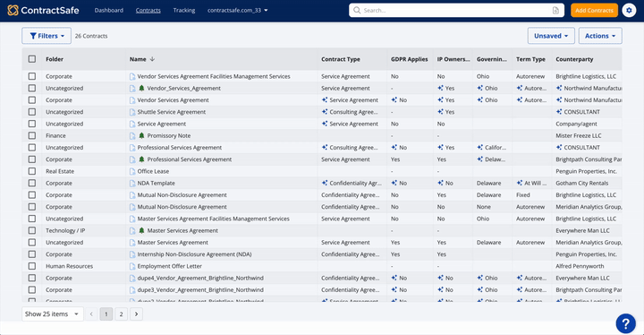Check the box for Promissory Note row
This screenshot has height=335, width=644.
pos(32,135)
